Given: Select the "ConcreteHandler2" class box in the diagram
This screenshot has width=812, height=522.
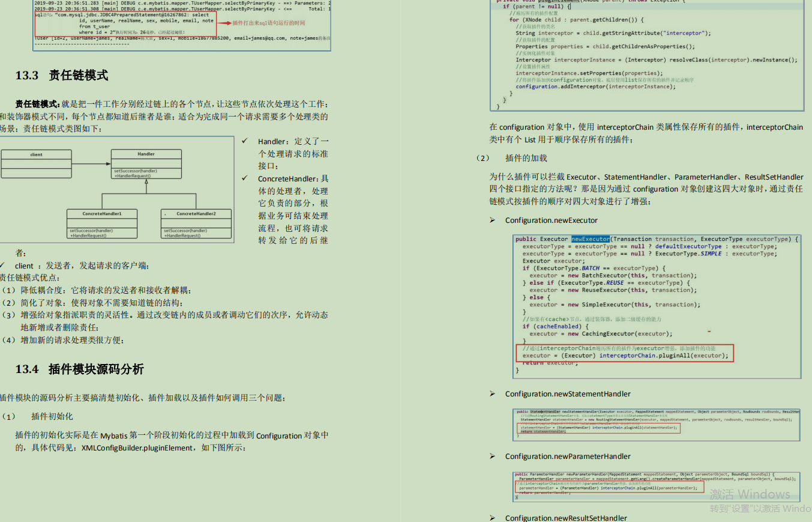Looking at the screenshot, I should pos(196,223).
